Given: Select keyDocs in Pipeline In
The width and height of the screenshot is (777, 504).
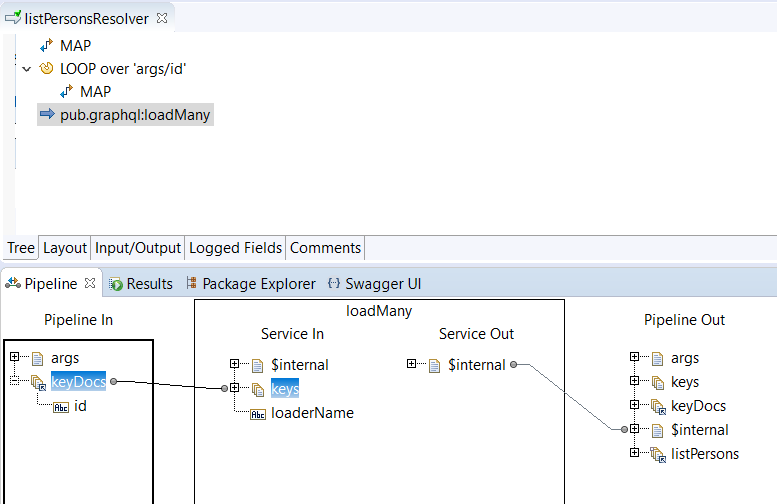Looking at the screenshot, I should pos(77,381).
